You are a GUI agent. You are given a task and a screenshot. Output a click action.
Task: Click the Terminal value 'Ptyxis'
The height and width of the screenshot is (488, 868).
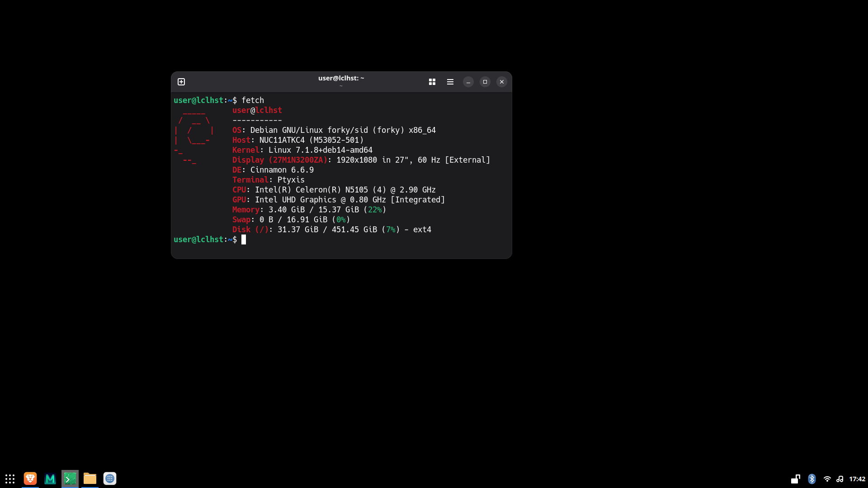291,180
